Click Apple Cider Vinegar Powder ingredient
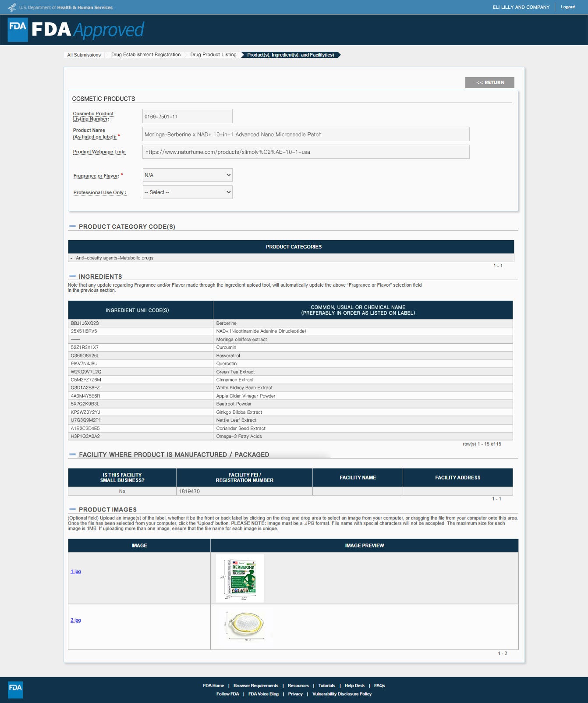Viewport: 588px width, 703px height. 246,396
